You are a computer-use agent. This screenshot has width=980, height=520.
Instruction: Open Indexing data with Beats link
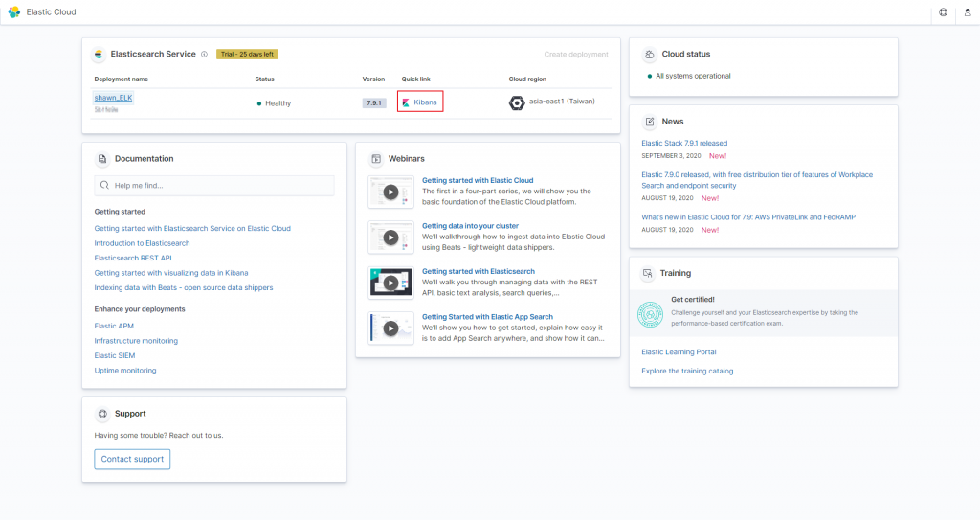[x=184, y=288]
